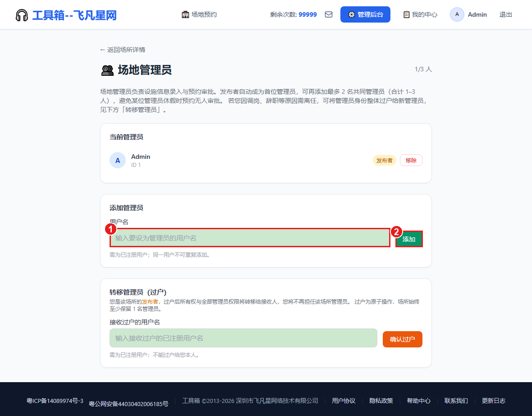Click the 需为已注册用户；不能过户给您本人 hint

point(155,355)
